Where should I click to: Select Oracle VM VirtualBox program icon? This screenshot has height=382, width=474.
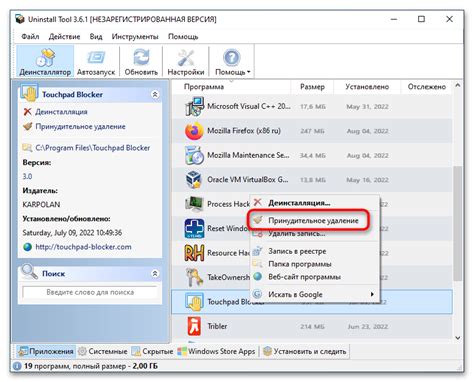[194, 180]
